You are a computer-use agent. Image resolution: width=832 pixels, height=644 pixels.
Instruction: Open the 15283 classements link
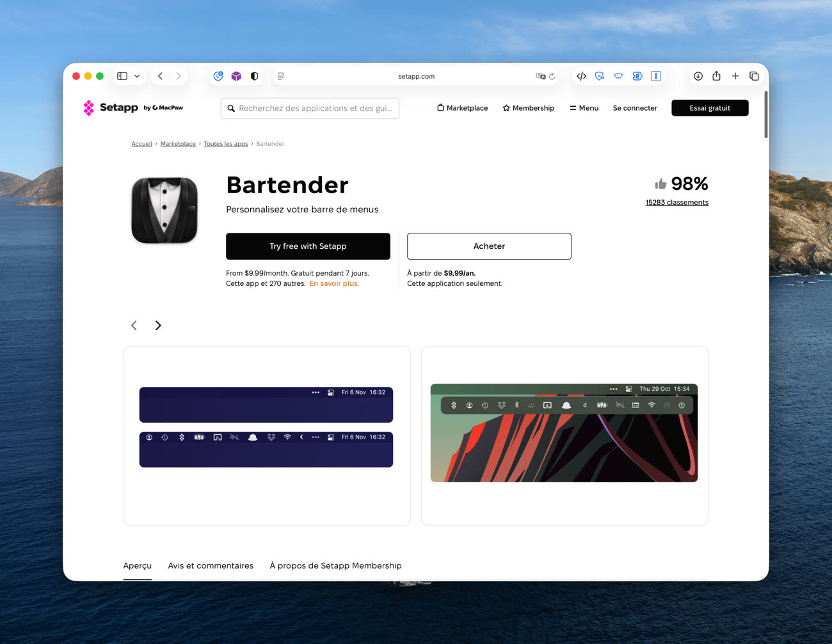click(x=676, y=203)
